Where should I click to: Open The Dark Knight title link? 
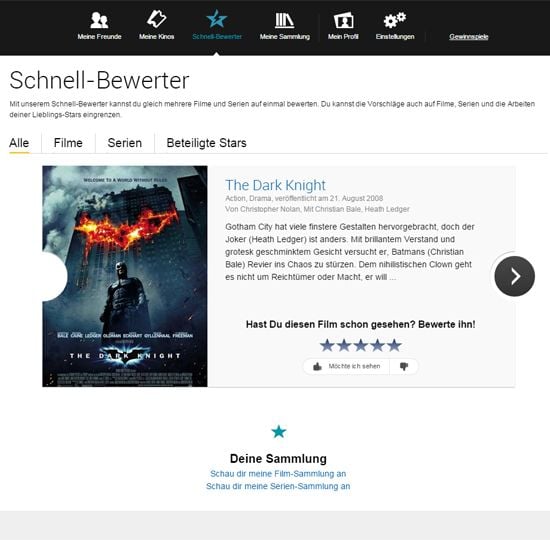coord(275,185)
